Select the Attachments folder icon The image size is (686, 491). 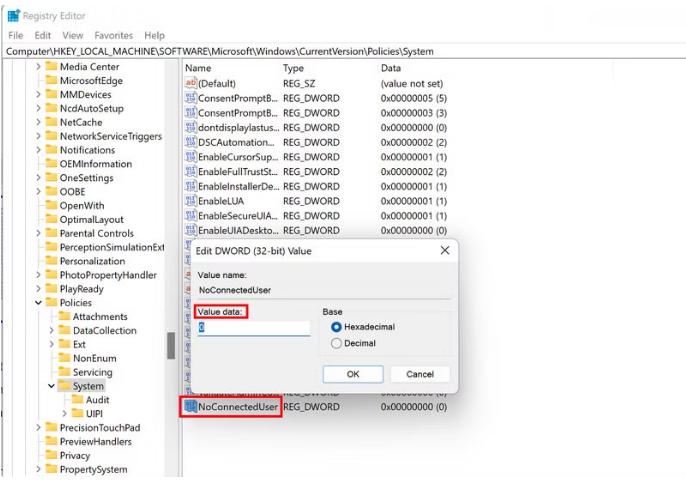click(65, 316)
